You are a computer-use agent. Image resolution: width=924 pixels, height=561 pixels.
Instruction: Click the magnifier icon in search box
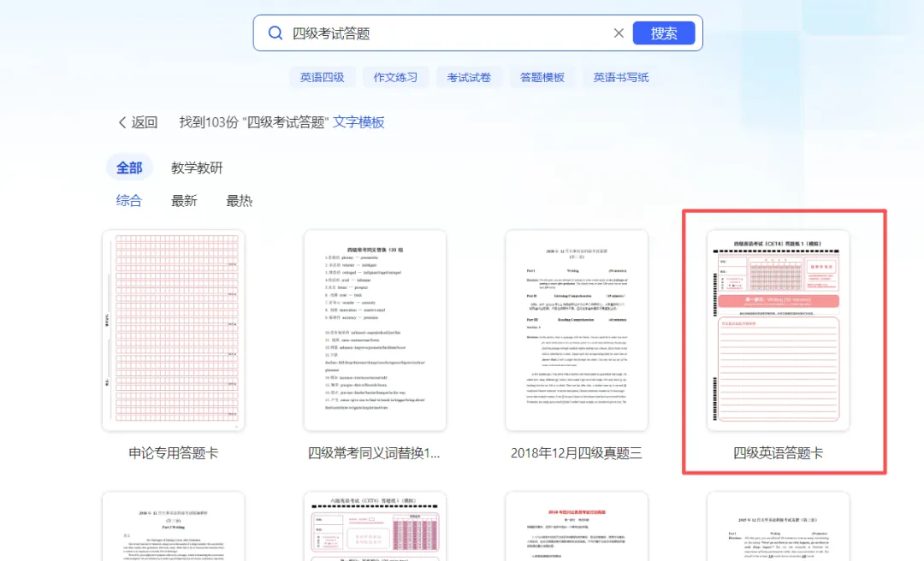275,33
